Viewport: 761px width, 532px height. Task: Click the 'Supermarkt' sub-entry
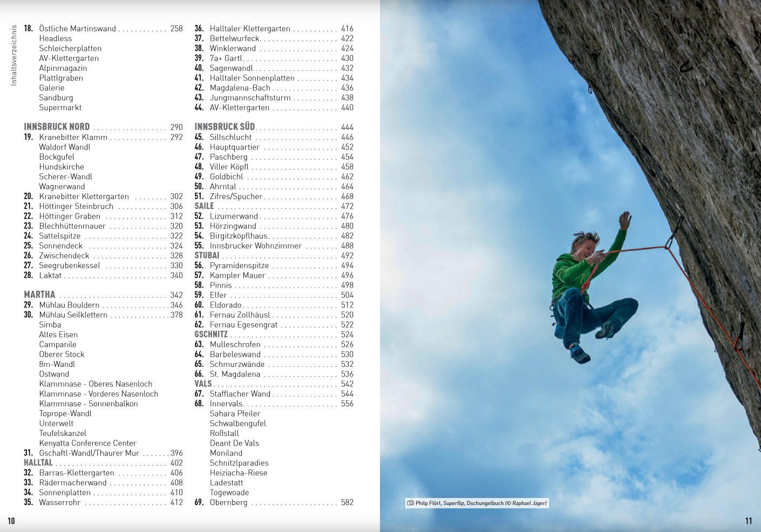[60, 107]
